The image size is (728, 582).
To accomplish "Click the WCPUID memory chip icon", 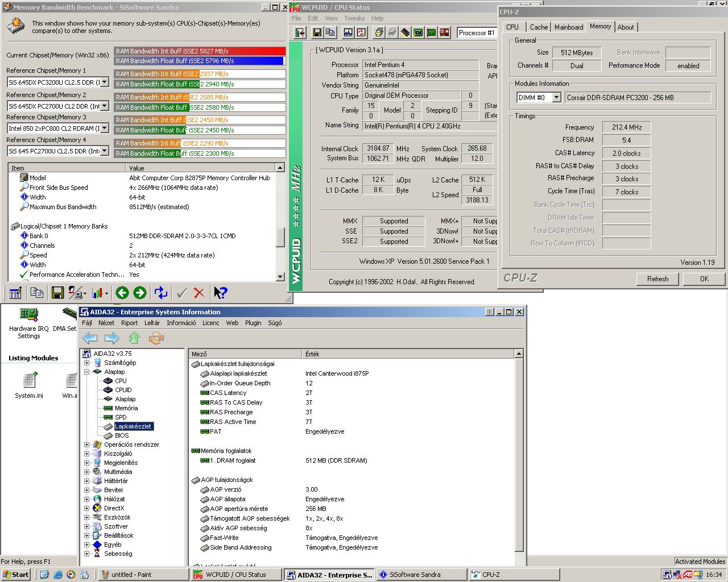I will tap(405, 32).
